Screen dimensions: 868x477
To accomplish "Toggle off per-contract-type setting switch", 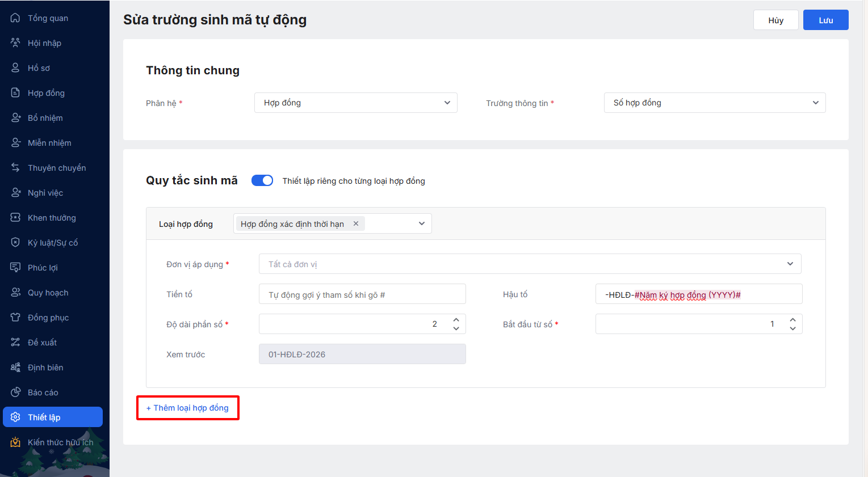I will pos(262,180).
